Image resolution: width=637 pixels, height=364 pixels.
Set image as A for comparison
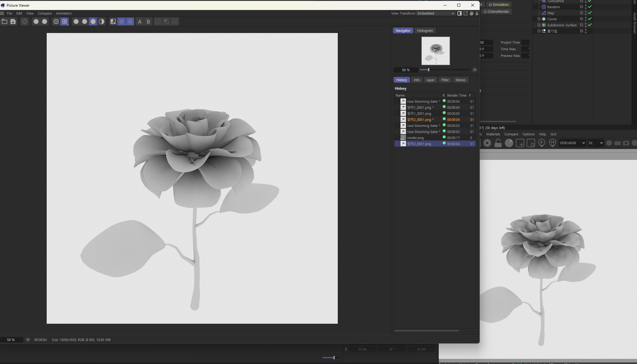[x=140, y=22]
